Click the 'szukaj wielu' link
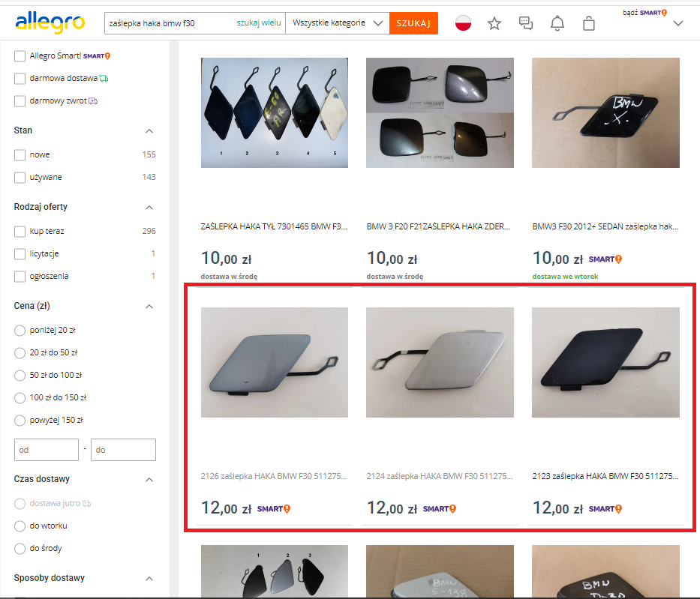The width and height of the screenshot is (700, 599). tap(259, 22)
